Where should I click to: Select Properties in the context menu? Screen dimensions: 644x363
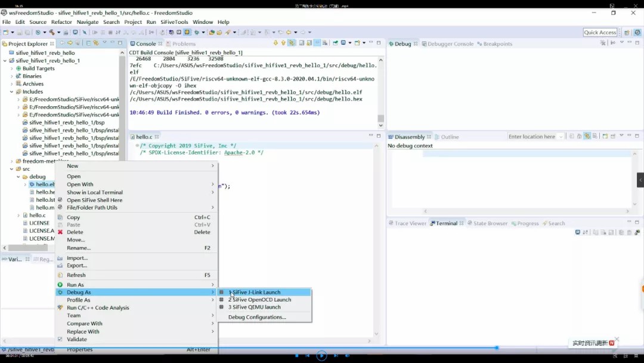[x=137, y=349]
